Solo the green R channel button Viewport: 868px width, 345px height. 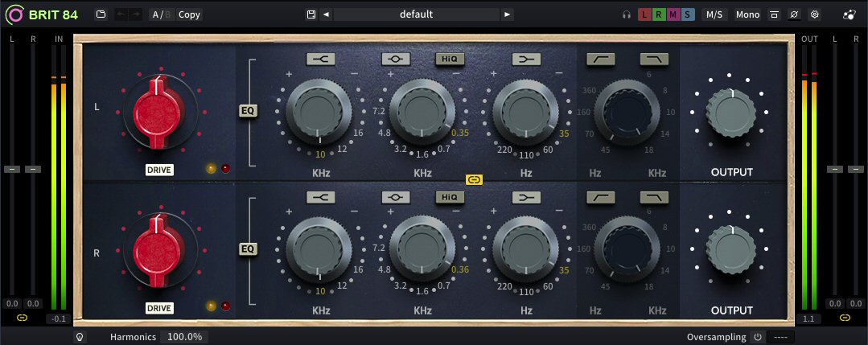tap(658, 15)
